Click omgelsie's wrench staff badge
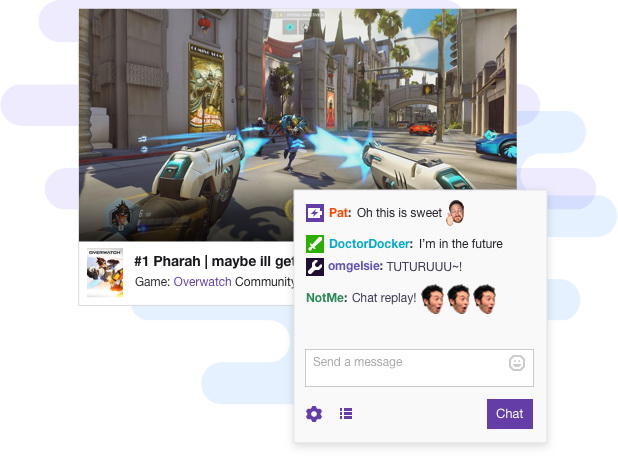The width and height of the screenshot is (618, 456). click(315, 267)
